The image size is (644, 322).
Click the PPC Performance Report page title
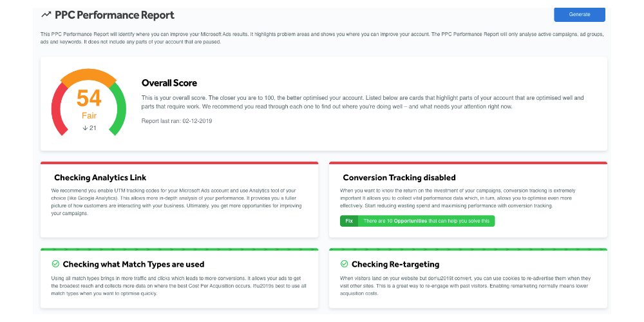(x=115, y=15)
